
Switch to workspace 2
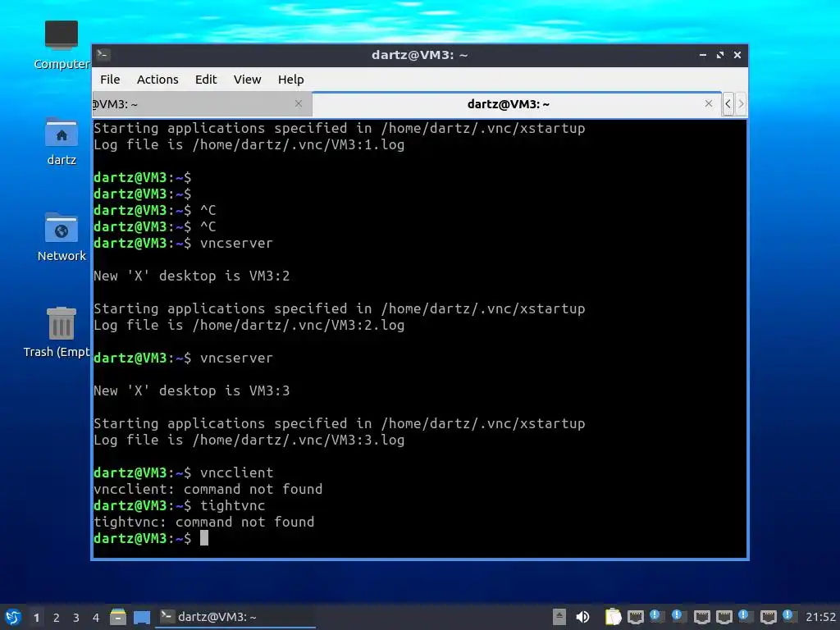57,618
